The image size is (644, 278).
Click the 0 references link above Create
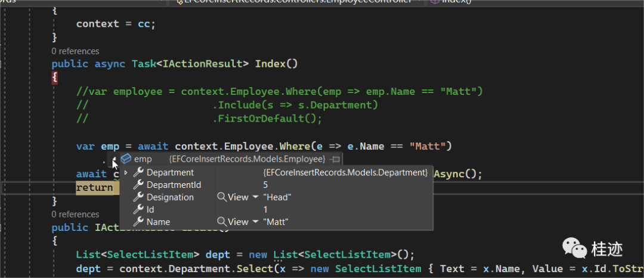click(76, 214)
